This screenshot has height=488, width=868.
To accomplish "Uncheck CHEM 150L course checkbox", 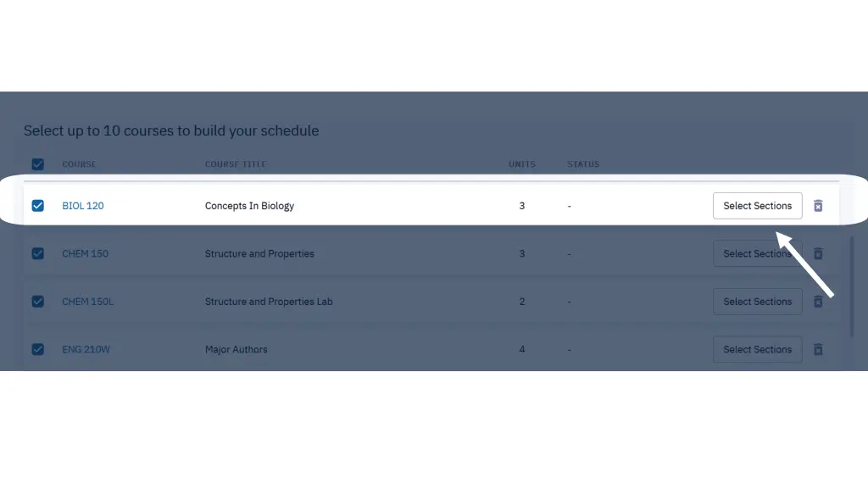I will click(37, 302).
